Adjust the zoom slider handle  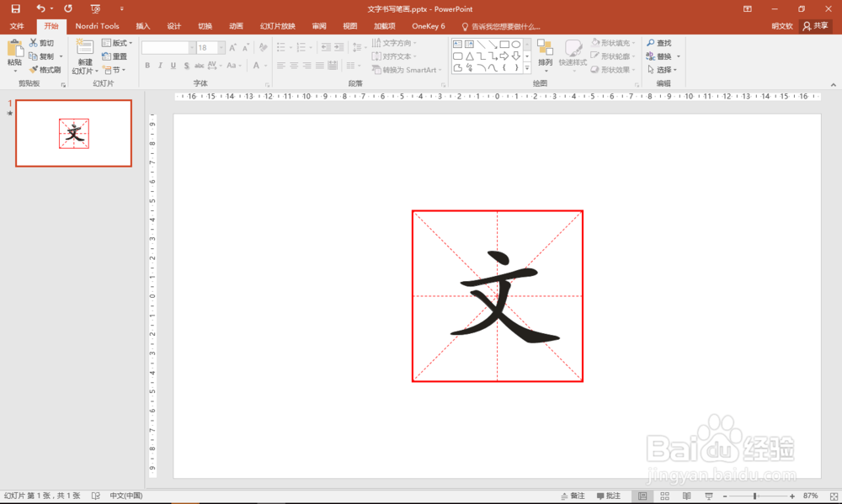pyautogui.click(x=755, y=496)
